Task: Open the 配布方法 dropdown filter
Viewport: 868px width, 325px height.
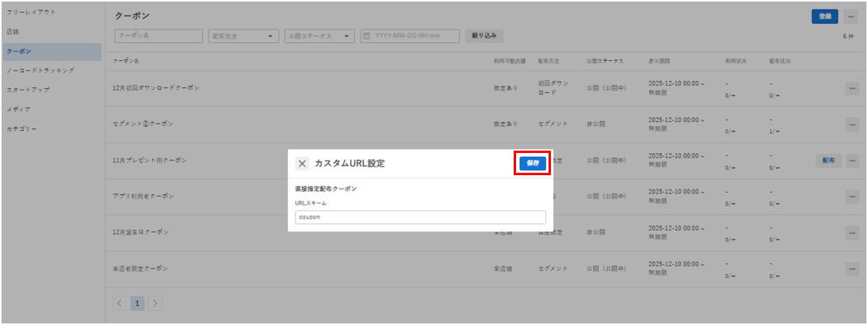Action: (243, 36)
